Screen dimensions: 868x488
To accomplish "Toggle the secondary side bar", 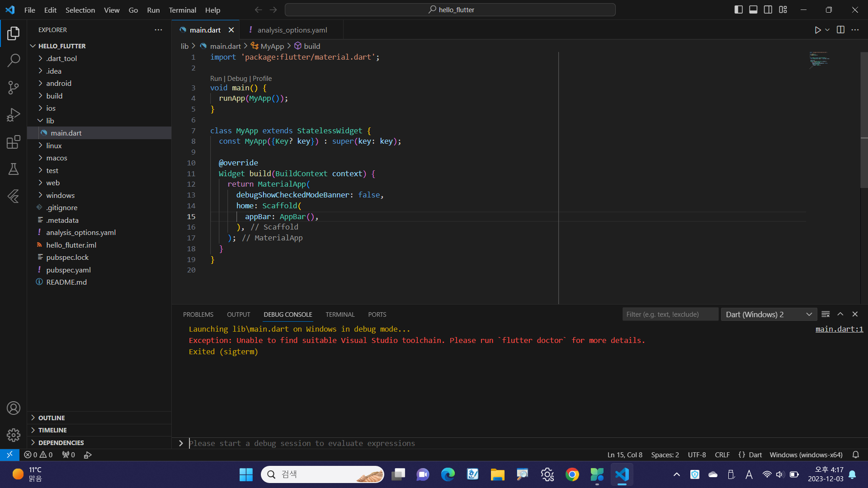I will click(x=768, y=9).
